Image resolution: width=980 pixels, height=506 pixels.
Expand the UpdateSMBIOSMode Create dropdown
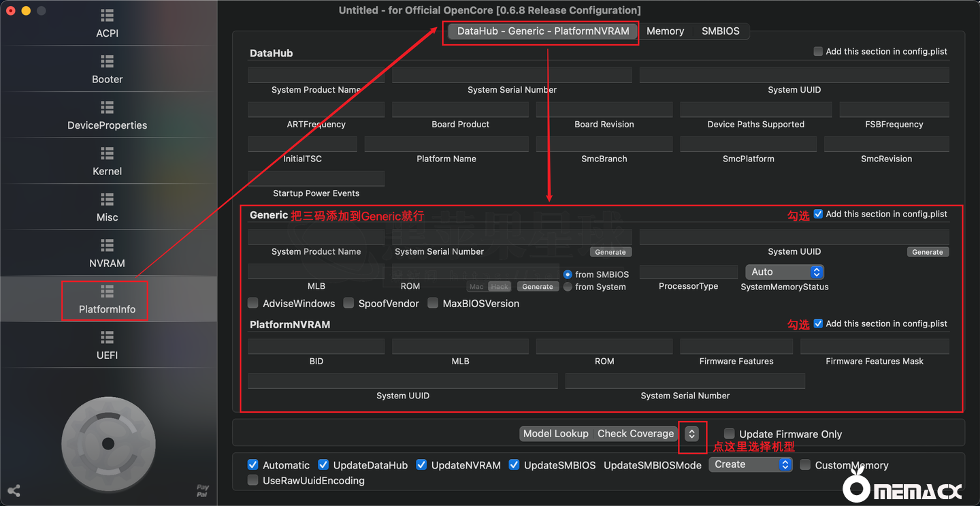[x=750, y=464]
